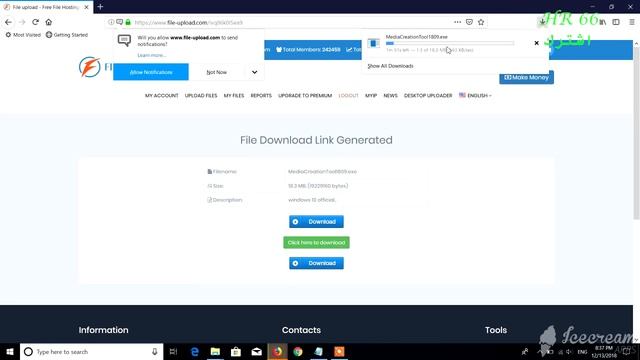This screenshot has height=360, width=640.
Task: Open the orange recorder app on taskbar
Action: click(x=339, y=351)
